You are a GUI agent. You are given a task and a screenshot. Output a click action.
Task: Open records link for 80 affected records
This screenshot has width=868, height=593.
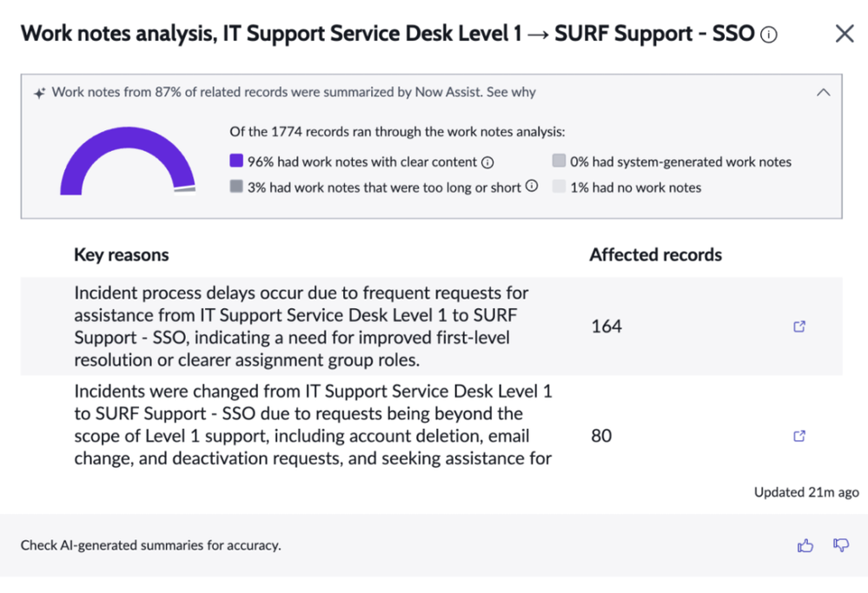(799, 436)
